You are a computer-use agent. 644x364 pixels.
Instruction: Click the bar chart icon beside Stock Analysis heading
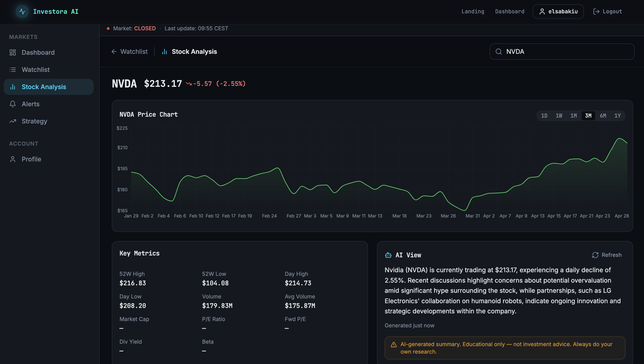164,52
